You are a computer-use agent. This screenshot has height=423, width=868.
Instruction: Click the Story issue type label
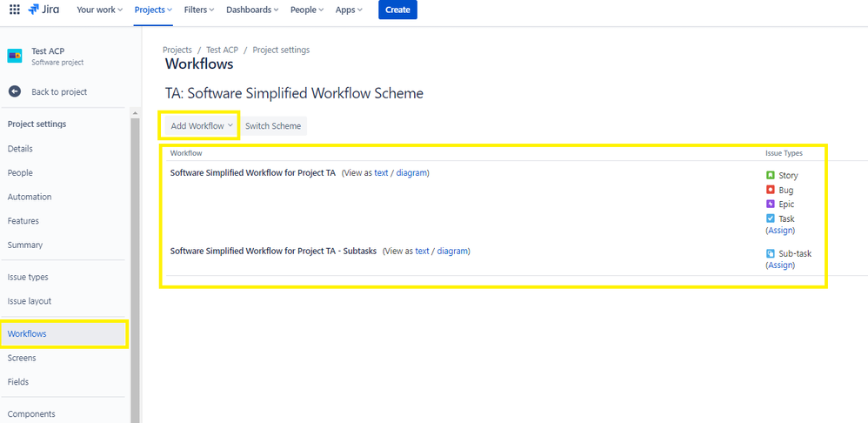(788, 176)
